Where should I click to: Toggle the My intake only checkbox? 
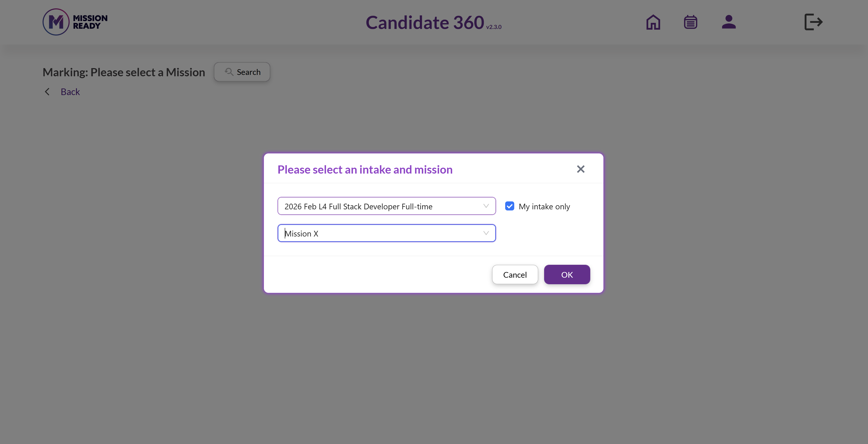[509, 206]
